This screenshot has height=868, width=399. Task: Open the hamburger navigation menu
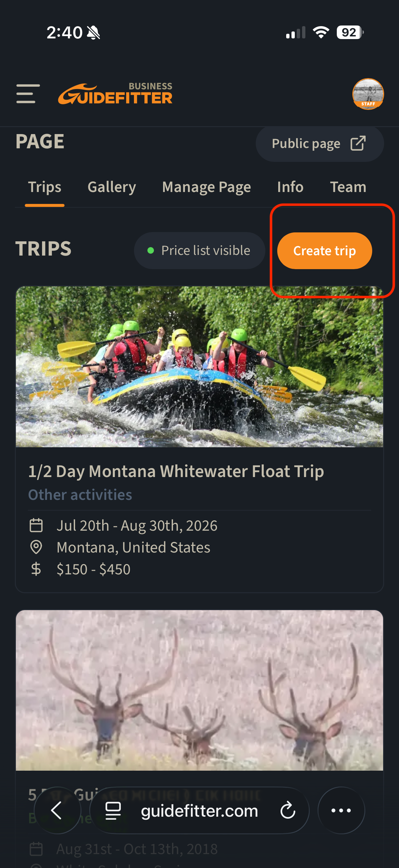pos(28,94)
